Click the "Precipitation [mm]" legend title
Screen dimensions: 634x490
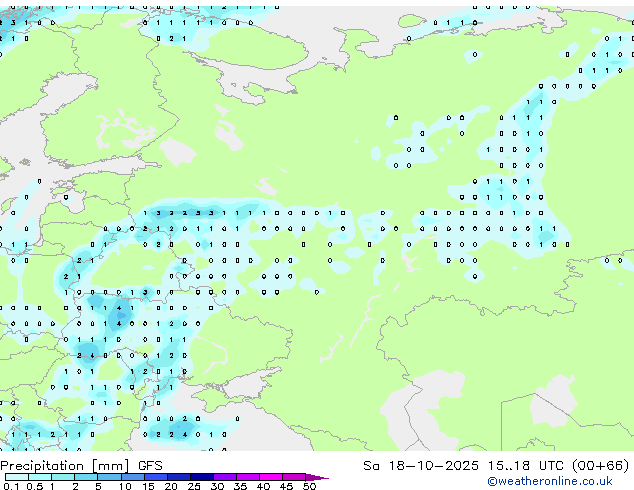pyautogui.click(x=65, y=466)
